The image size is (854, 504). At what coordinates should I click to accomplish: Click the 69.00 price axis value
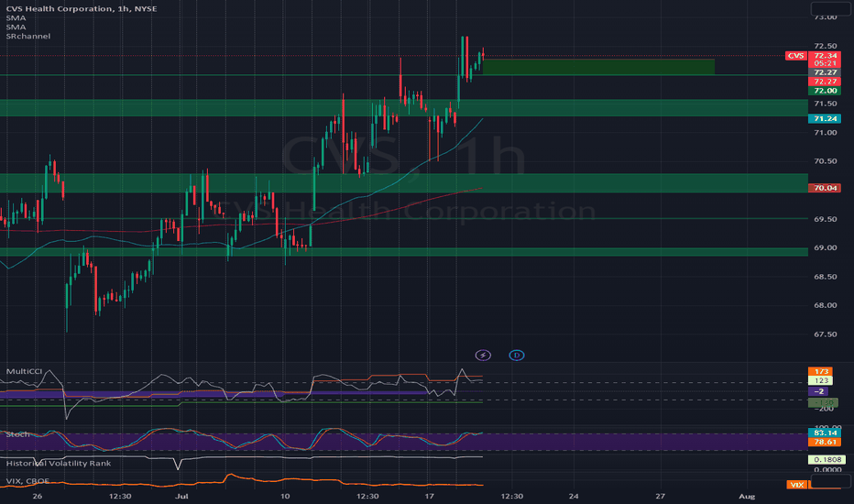[825, 248]
